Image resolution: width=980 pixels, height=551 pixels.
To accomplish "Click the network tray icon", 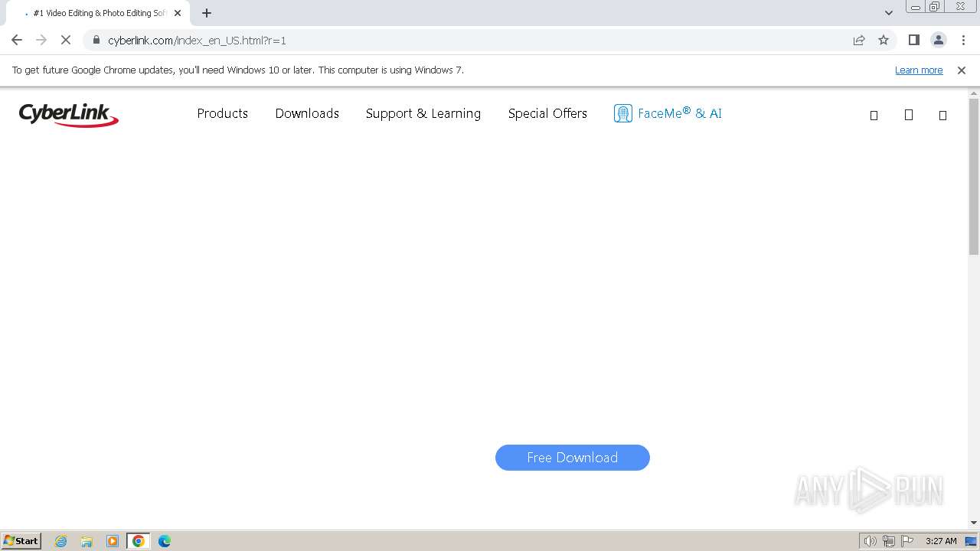I will click(x=889, y=541).
